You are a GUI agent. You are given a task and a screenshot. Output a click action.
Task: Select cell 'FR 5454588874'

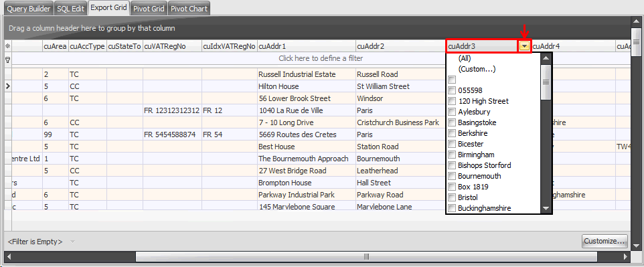(x=172, y=135)
